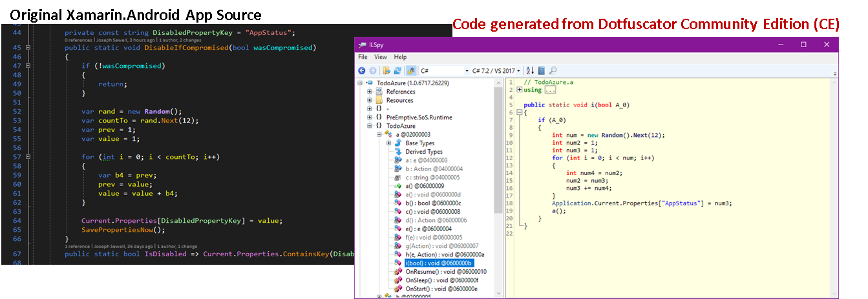This screenshot has width=868, height=299.
Task: Toggle the Show internal types button
Action: pos(410,70)
